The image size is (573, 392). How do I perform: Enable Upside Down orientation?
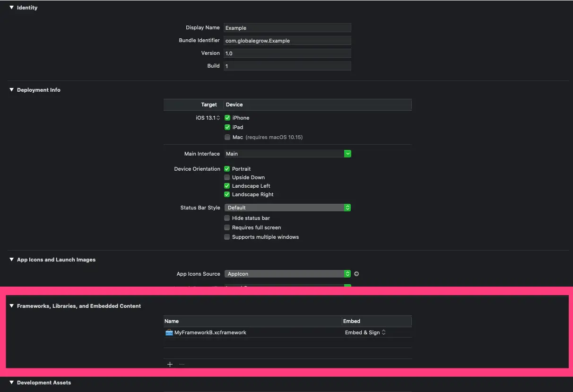tap(227, 177)
